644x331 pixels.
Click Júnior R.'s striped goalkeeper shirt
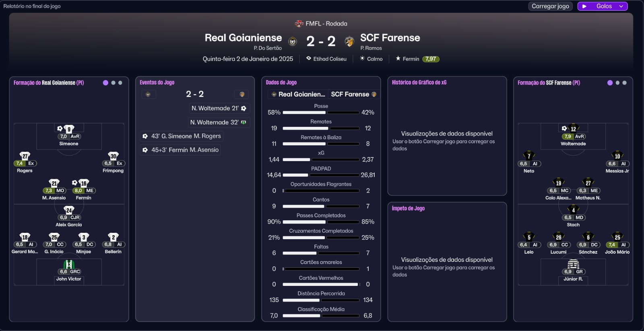pos(573,264)
